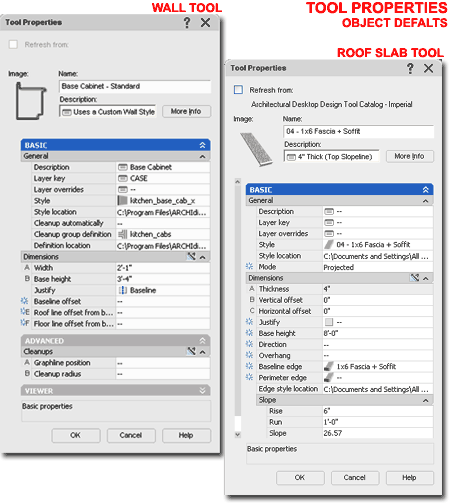The image size is (450, 503).
Task: Collapse the BASIC section in Roof Slab dialog
Action: coord(426,190)
